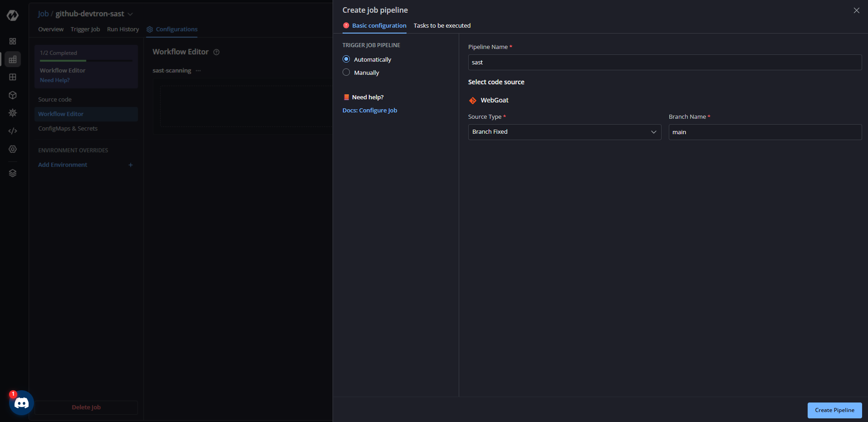Select Automatically trigger option
Viewport: 868px width, 422px height.
(x=346, y=59)
